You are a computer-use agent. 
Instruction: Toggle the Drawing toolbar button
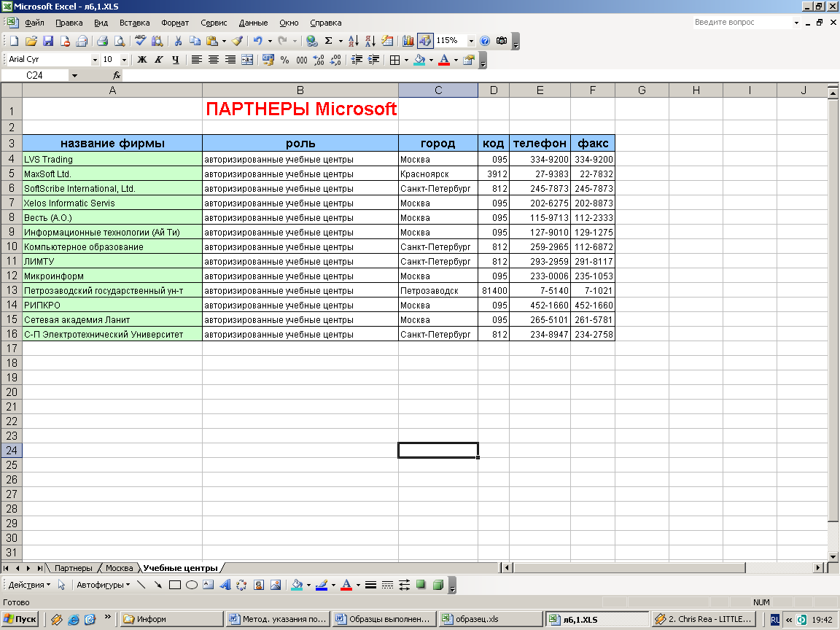click(425, 41)
